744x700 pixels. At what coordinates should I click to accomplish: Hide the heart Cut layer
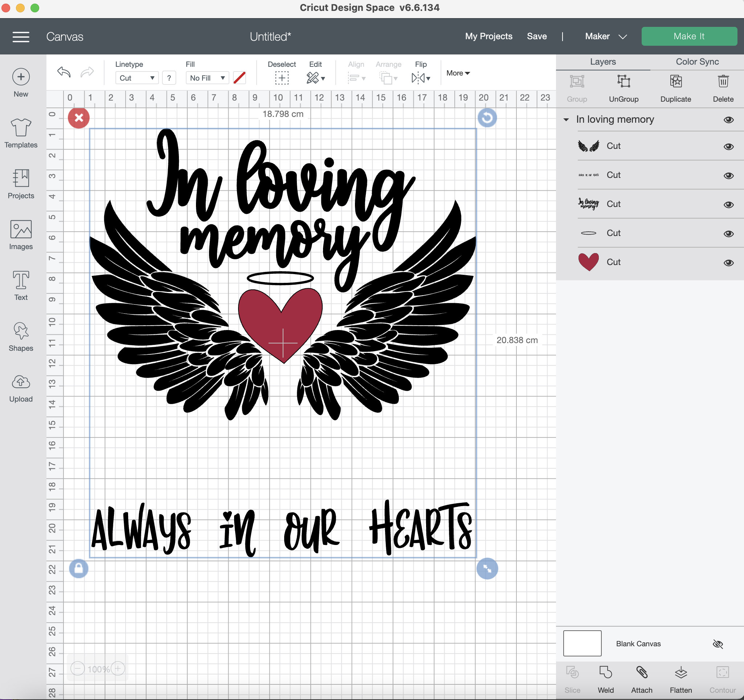(x=729, y=262)
